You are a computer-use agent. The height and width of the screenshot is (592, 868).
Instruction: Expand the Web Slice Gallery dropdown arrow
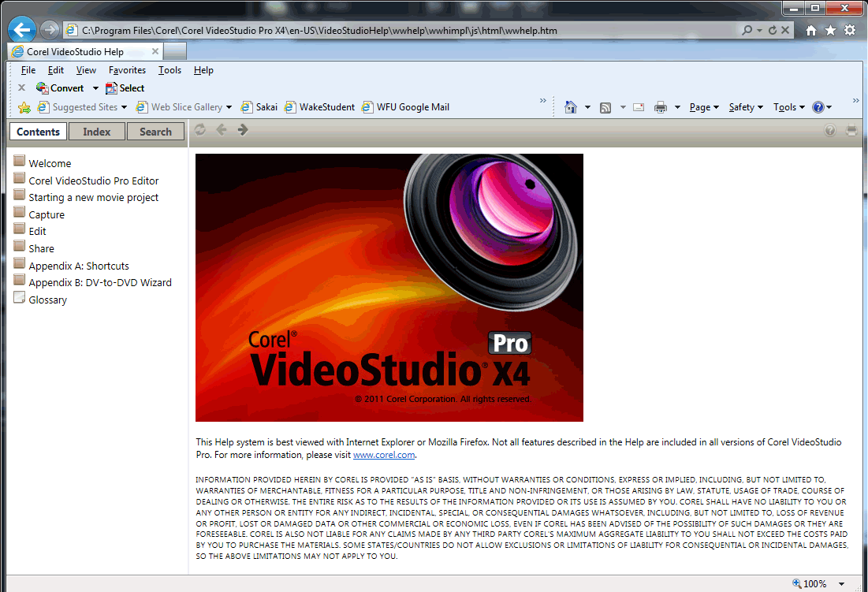(229, 107)
